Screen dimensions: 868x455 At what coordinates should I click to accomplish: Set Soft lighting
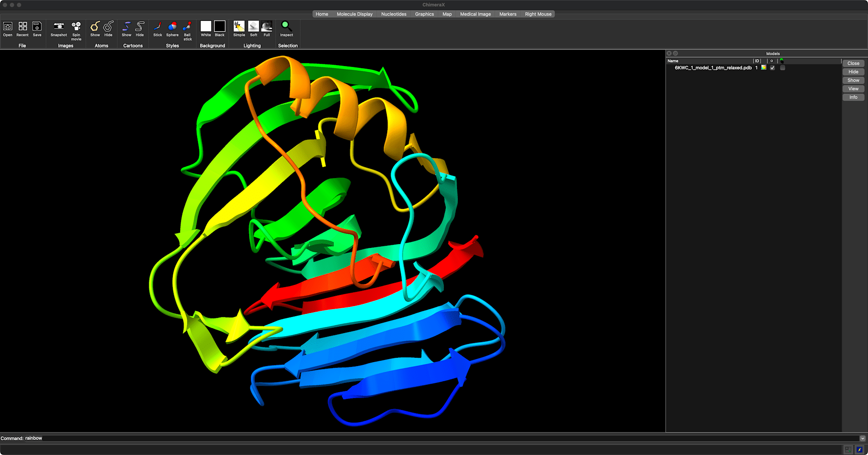coord(253,26)
